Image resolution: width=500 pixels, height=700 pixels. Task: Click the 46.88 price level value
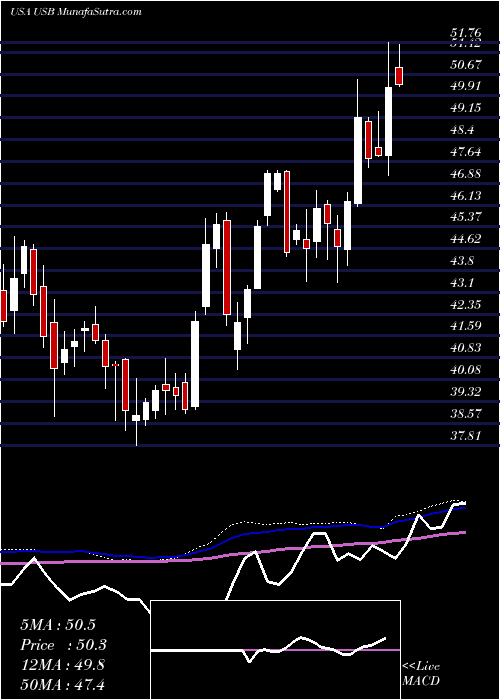pos(466,174)
